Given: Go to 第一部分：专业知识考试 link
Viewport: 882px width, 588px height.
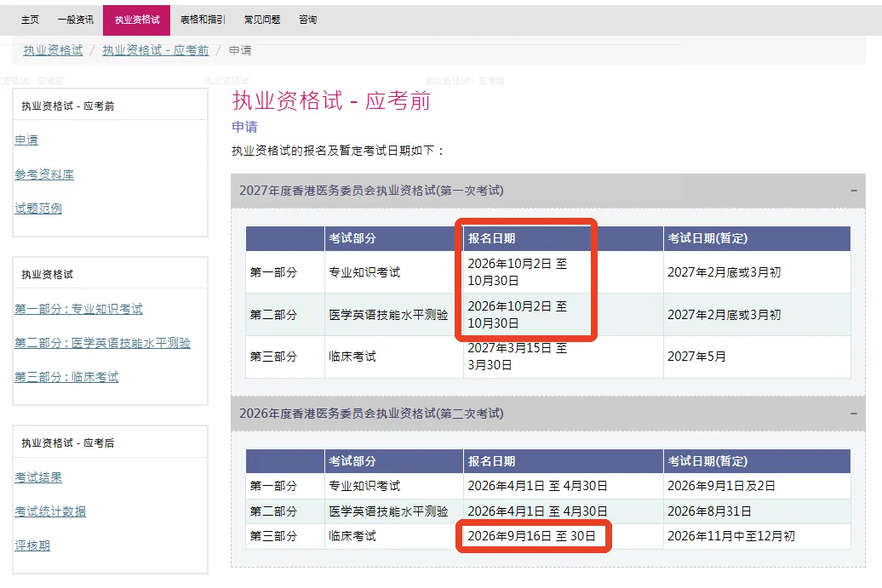Looking at the screenshot, I should tap(78, 309).
